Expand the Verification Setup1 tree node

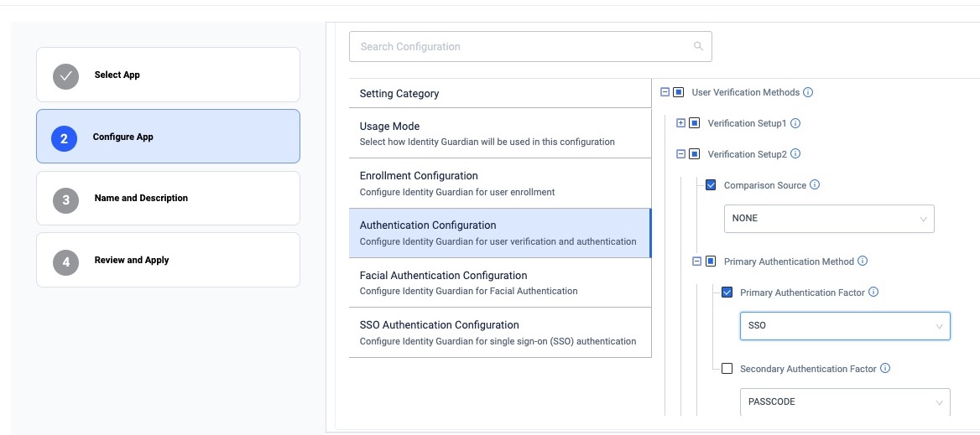click(680, 123)
